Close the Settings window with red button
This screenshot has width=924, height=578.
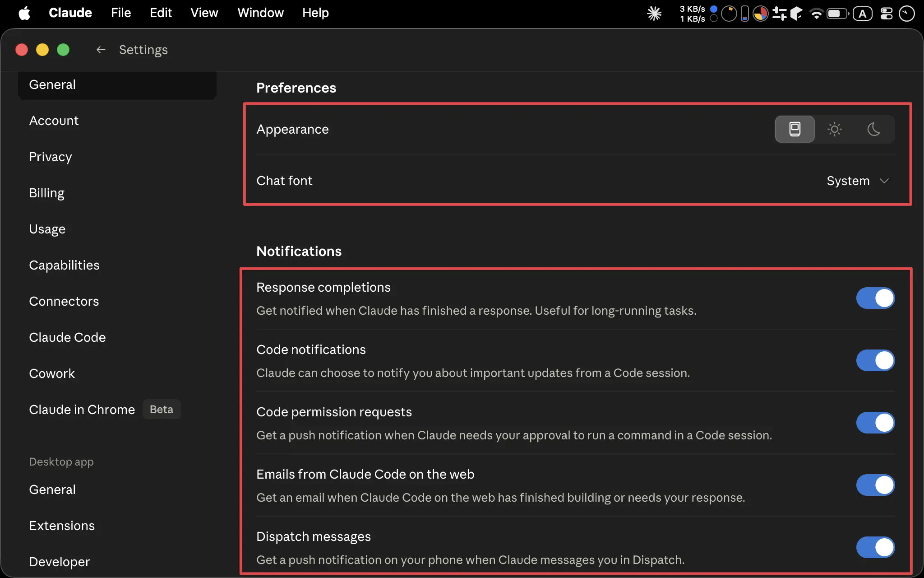22,50
